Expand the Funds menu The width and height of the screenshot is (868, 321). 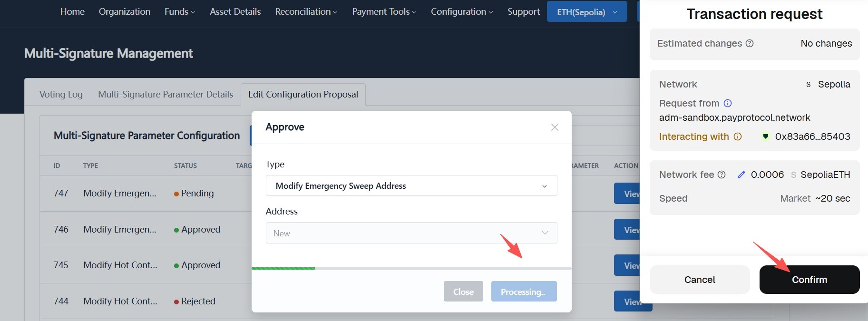180,11
